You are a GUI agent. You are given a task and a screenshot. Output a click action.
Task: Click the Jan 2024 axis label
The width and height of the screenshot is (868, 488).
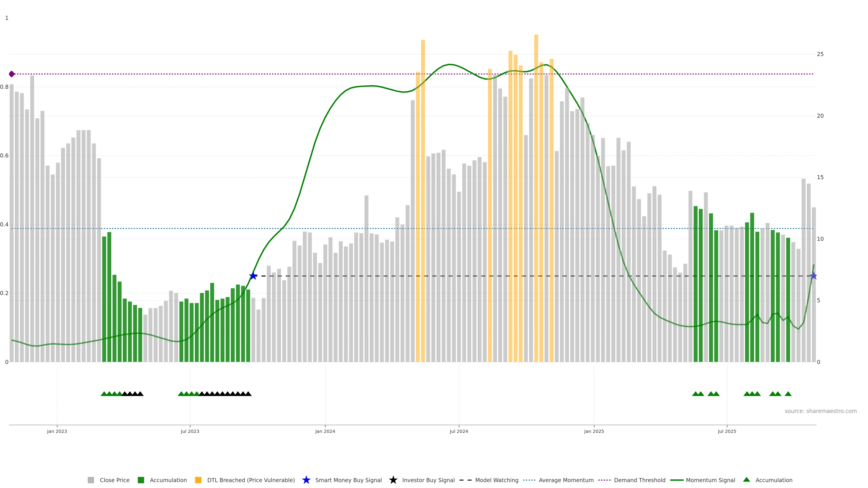click(x=325, y=431)
